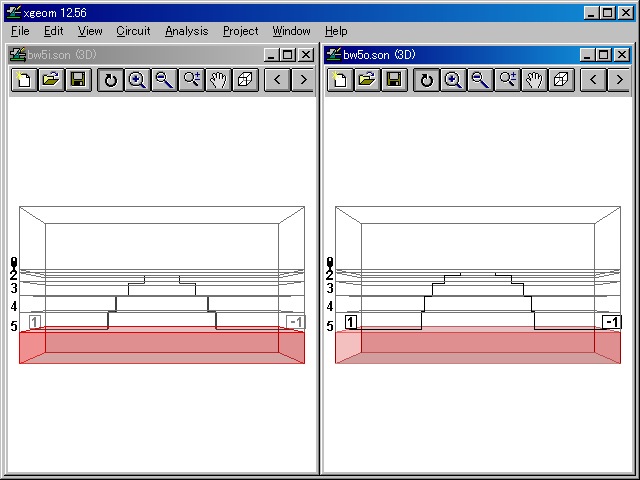Click red substrate layer in bw5o.son view
This screenshot has width=640, height=480.
tap(478, 345)
